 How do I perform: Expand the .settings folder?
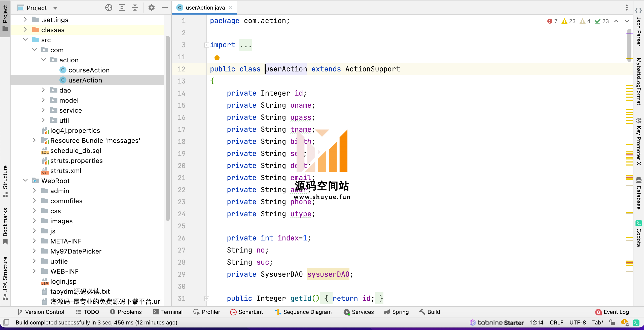pos(25,19)
